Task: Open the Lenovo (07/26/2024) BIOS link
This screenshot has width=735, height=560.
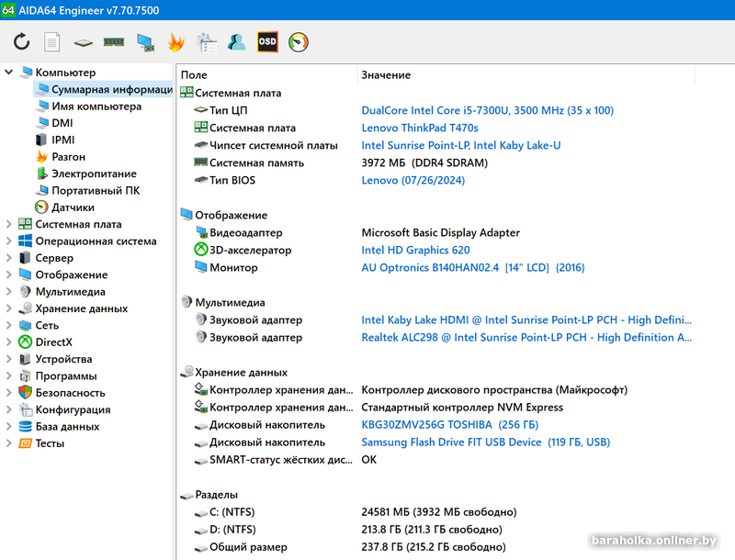Action: 413,180
